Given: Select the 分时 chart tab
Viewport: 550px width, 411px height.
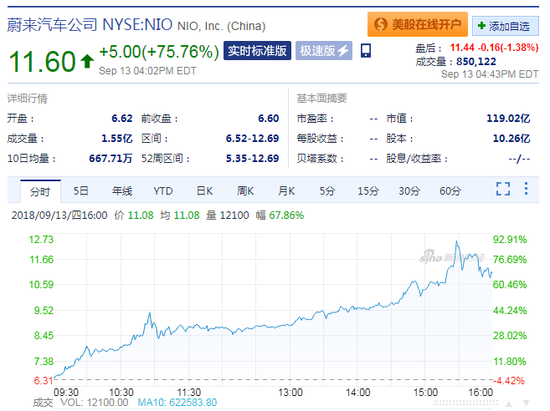Looking at the screenshot, I should pyautogui.click(x=40, y=191).
